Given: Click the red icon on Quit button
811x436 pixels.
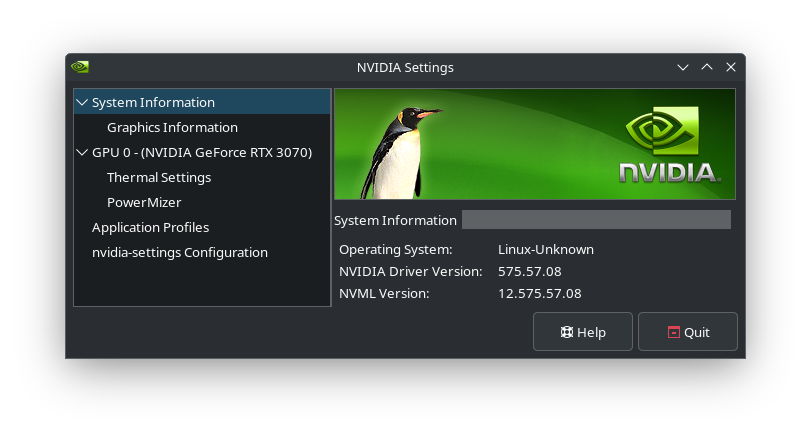Looking at the screenshot, I should (x=673, y=332).
